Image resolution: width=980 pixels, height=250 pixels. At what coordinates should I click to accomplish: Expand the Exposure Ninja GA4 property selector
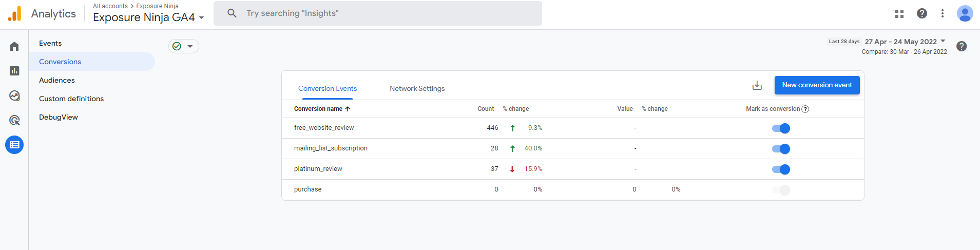[148, 17]
